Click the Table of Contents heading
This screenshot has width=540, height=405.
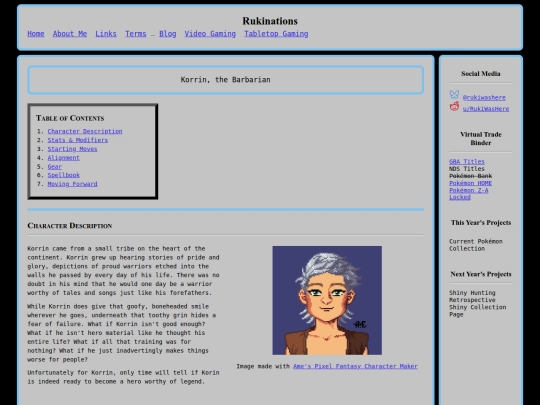70,118
